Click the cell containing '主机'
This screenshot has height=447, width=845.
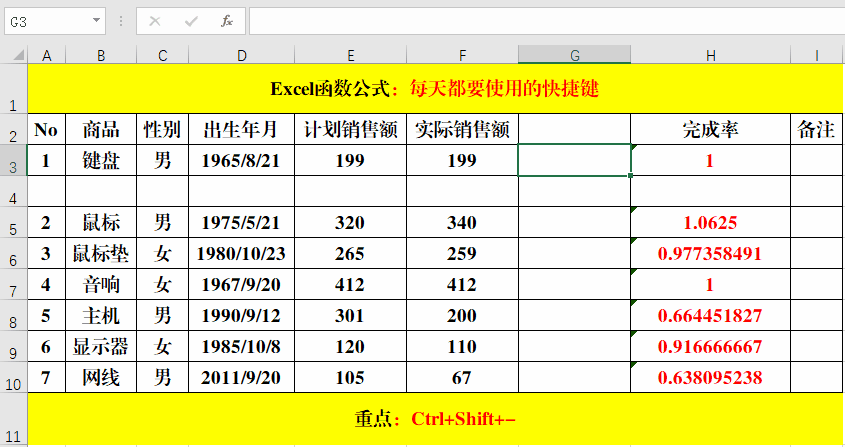tap(101, 315)
